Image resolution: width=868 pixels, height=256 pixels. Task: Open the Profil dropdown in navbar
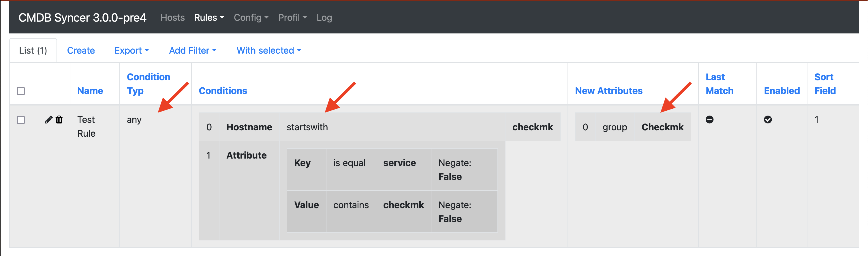pos(292,18)
